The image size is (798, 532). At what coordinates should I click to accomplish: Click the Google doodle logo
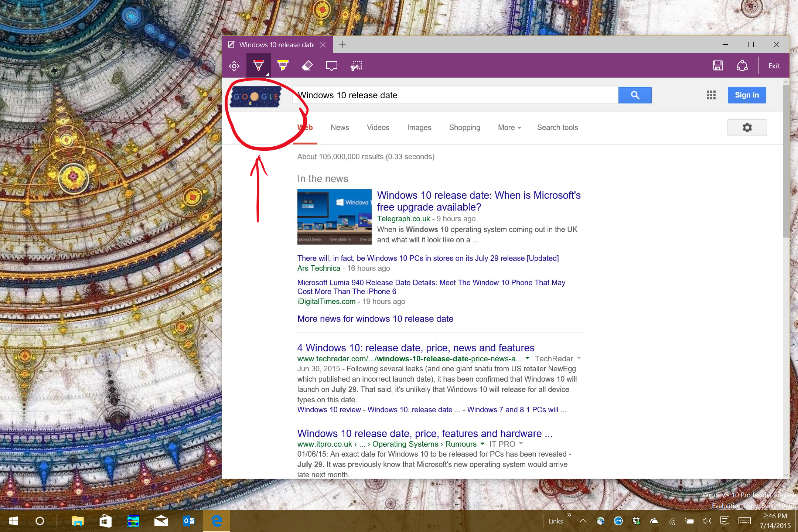(x=255, y=97)
